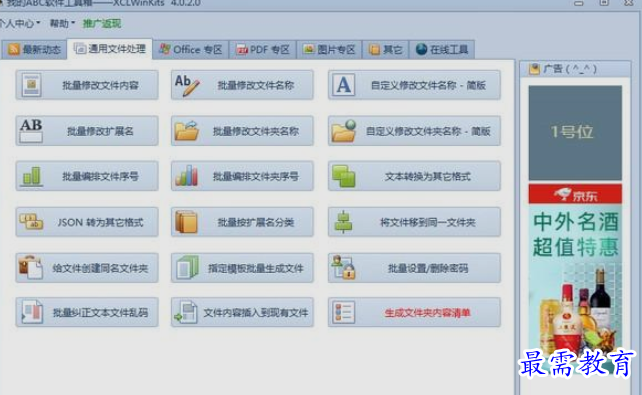Switch to the Office 专区 tab
The image size is (642, 395).
coord(191,50)
